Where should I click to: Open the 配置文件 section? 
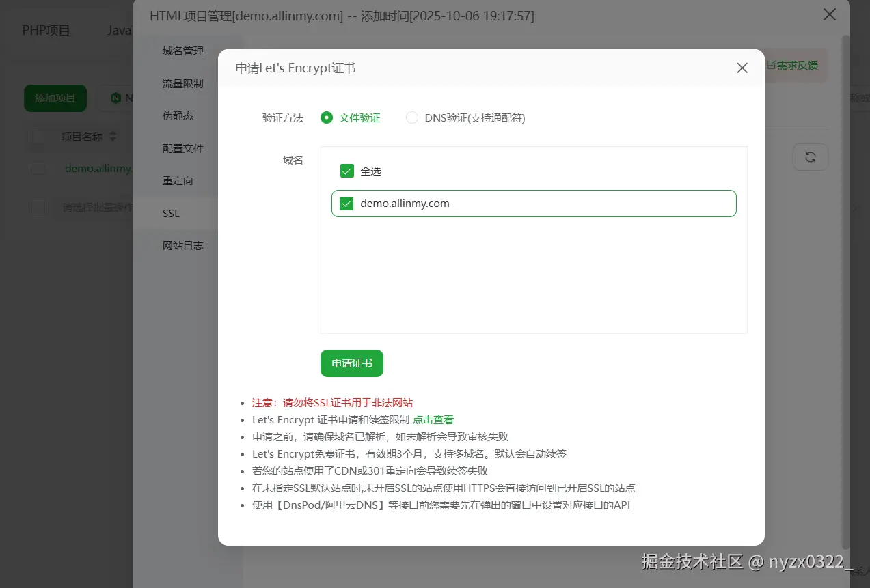182,148
